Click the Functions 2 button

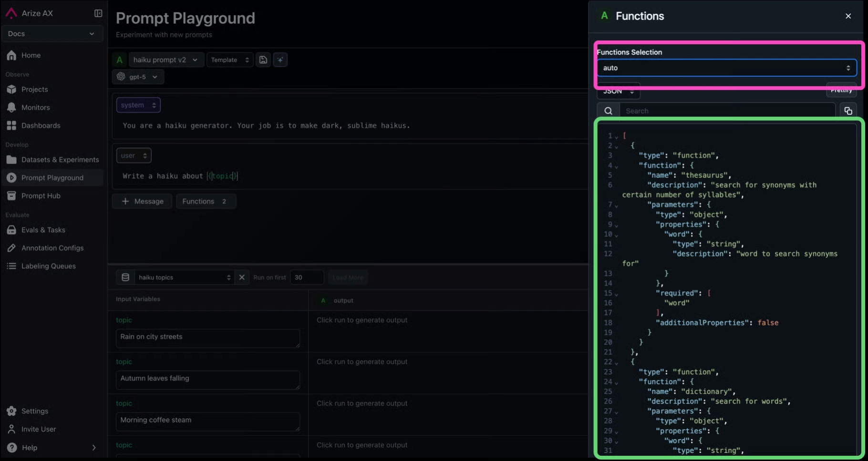[x=206, y=201]
